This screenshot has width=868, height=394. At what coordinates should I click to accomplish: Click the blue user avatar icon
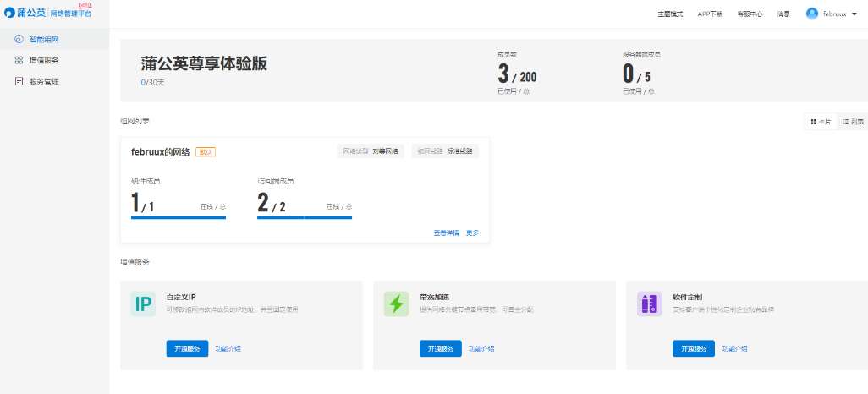812,14
